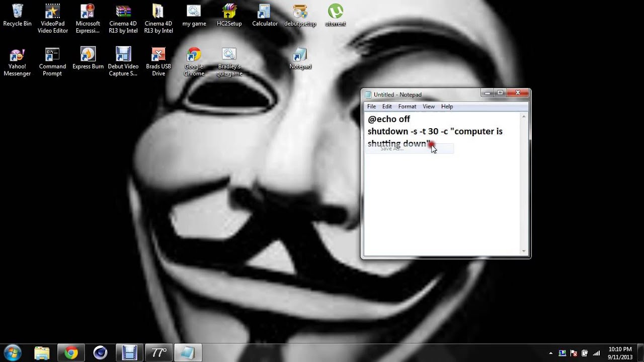This screenshot has width=644, height=362.
Task: Open the View menu in Notepad
Action: coord(429,107)
